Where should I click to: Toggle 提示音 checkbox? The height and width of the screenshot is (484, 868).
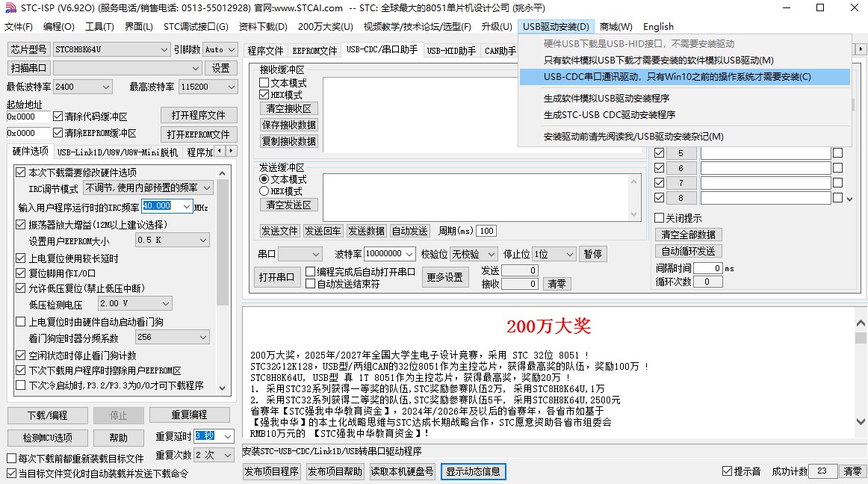point(728,471)
